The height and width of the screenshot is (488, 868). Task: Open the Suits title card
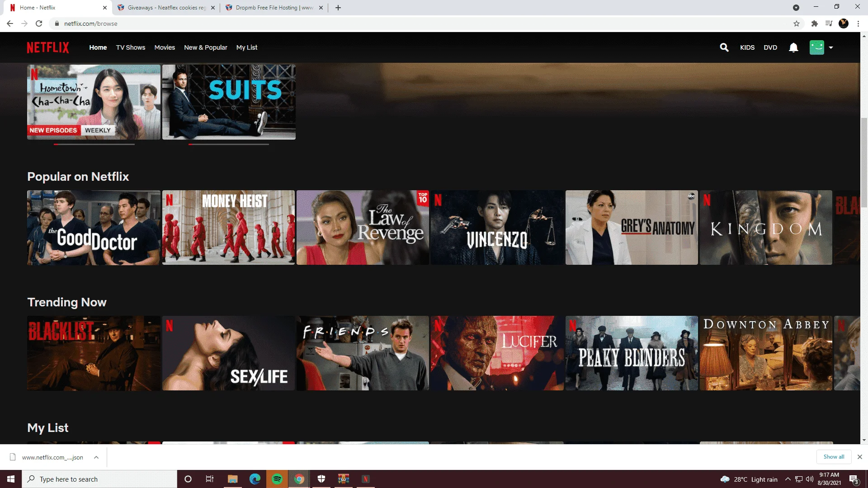click(x=229, y=102)
